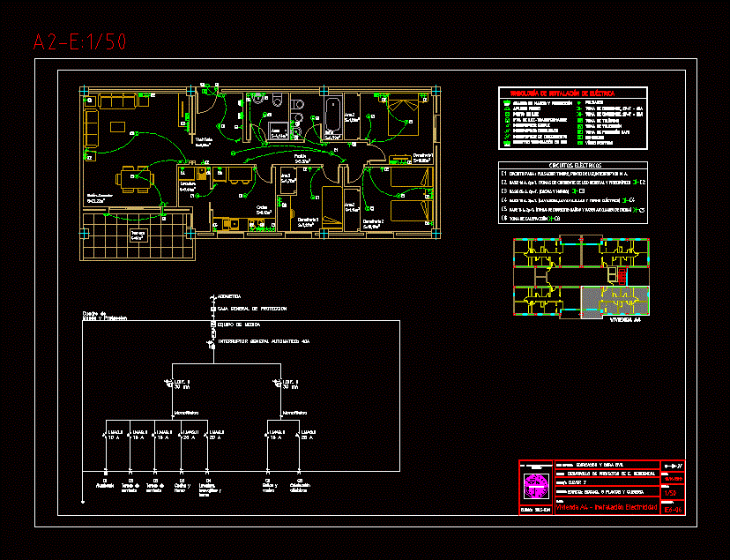Click the north arrow symbol in title block

(674, 466)
